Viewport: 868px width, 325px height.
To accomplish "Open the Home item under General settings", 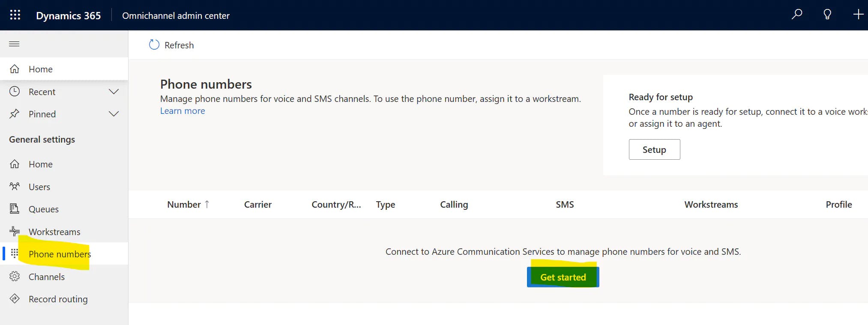I will (64, 164).
